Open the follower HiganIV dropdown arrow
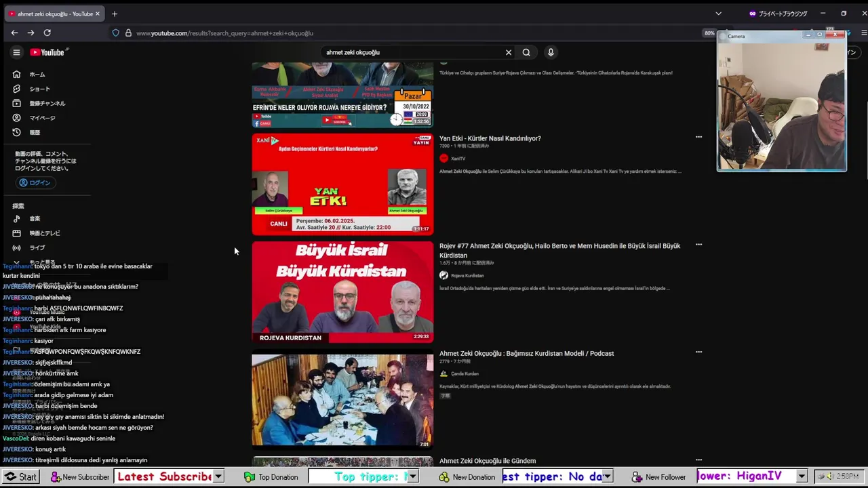This screenshot has height=488, width=868. (x=802, y=476)
